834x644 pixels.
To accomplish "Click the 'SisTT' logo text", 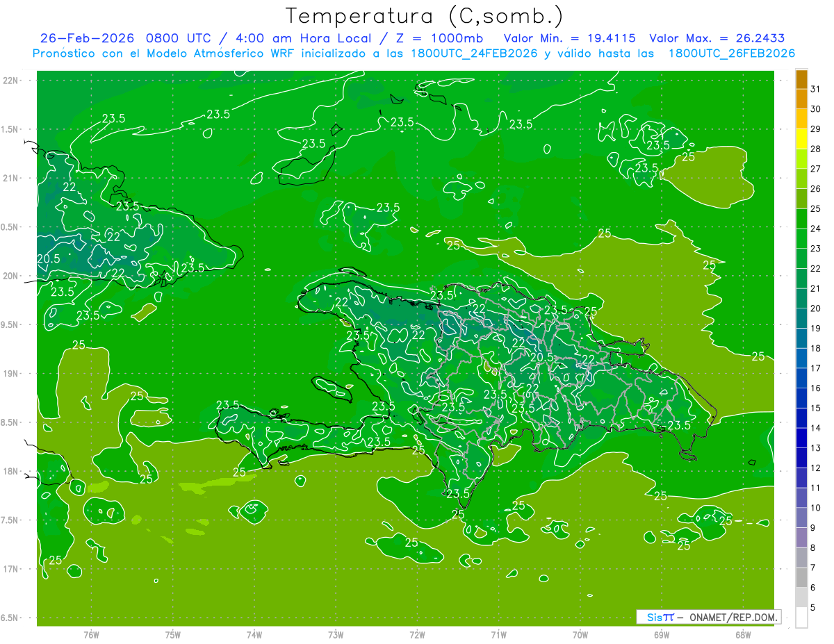I will pos(660,617).
